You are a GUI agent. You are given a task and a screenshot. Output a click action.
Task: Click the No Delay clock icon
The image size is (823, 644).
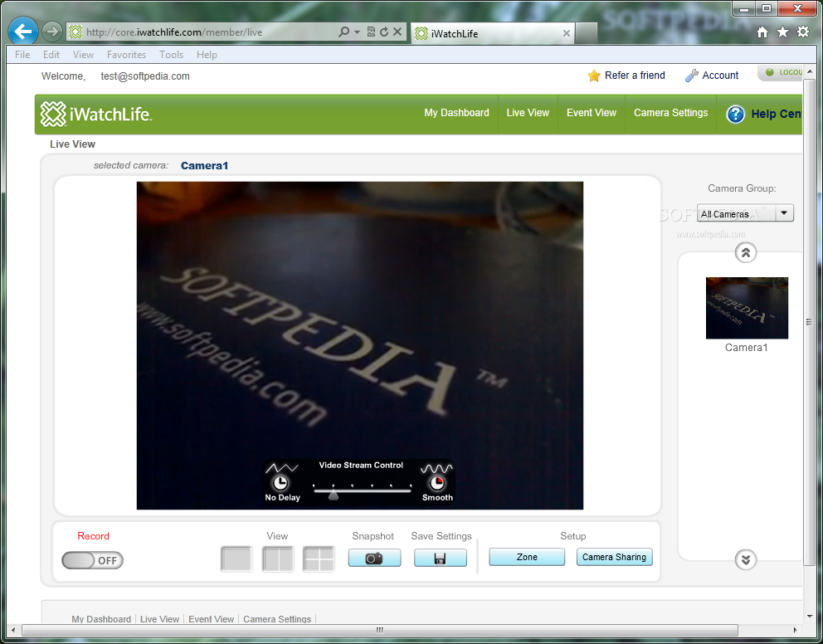point(280,482)
